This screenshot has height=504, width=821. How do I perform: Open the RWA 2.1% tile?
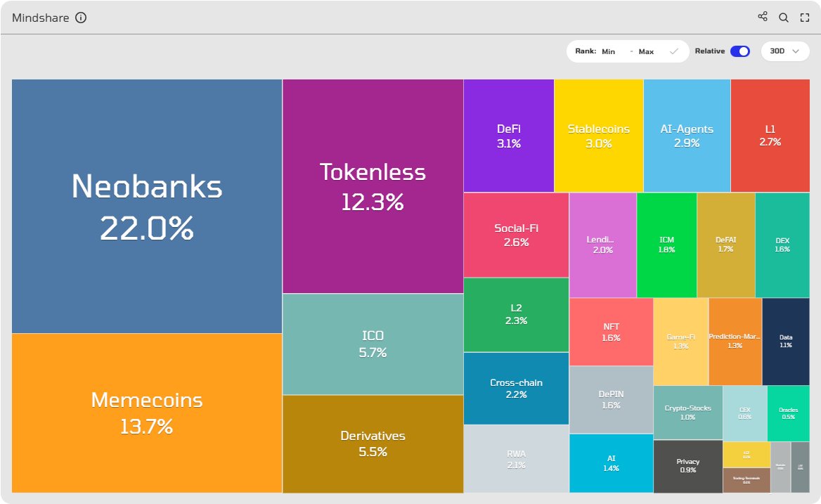click(x=516, y=459)
